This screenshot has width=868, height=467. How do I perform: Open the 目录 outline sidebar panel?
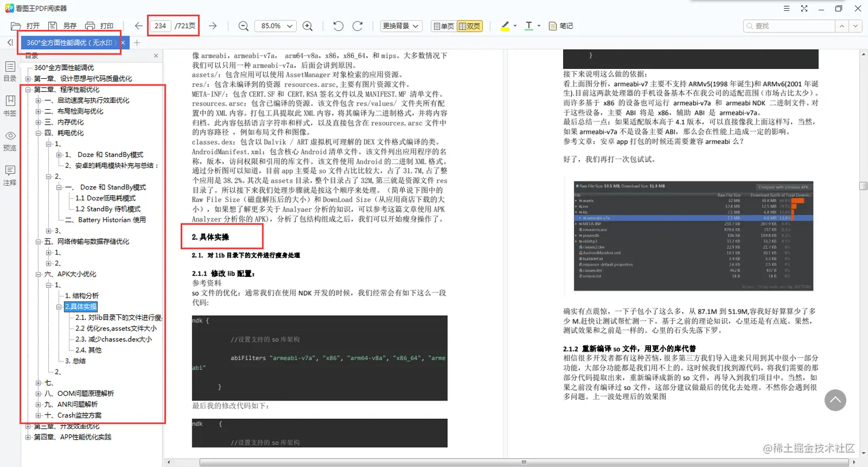click(10, 72)
